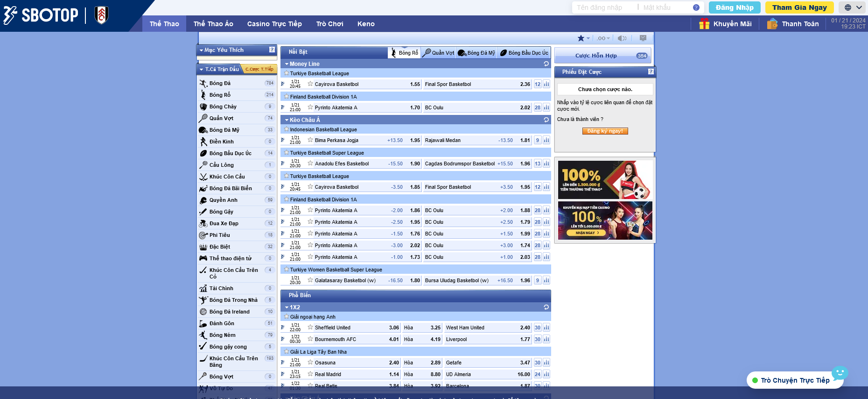868x399 pixels.
Task: Favorite Sheffield United match
Action: pyautogui.click(x=310, y=327)
